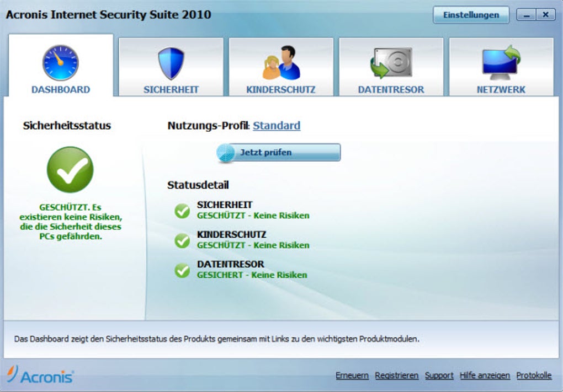The width and height of the screenshot is (563, 392).
Task: Click the large green Sicherheitsstatus checkmark
Action: pos(70,169)
